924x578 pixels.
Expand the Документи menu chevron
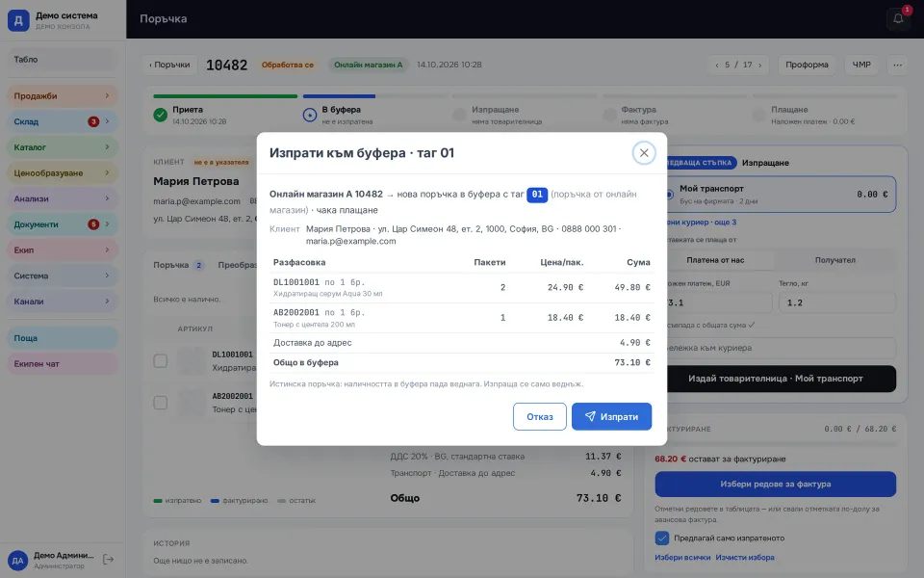107,224
